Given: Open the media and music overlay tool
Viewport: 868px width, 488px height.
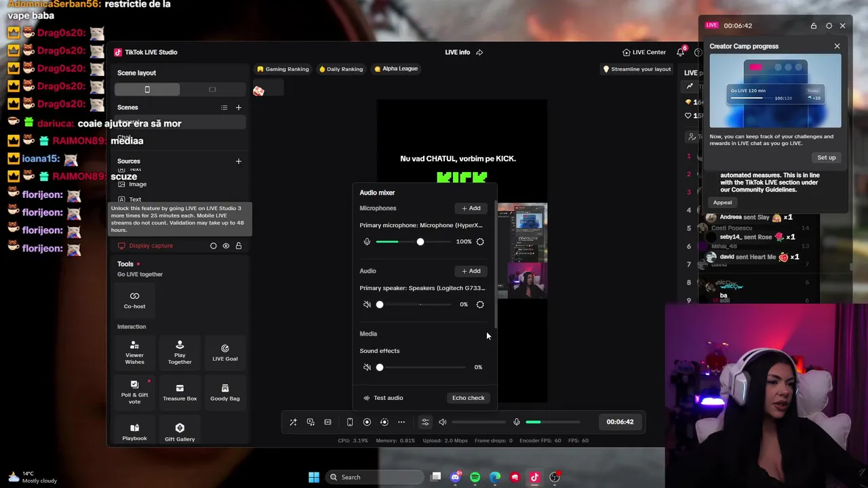Looking at the screenshot, I should [x=311, y=422].
